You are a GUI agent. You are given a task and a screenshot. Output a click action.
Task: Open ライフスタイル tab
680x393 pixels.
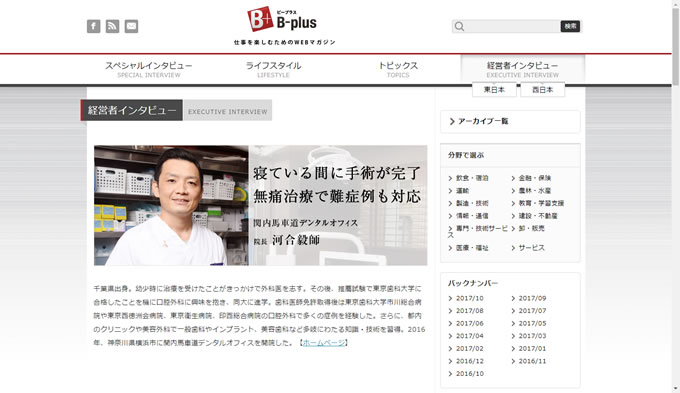273,69
